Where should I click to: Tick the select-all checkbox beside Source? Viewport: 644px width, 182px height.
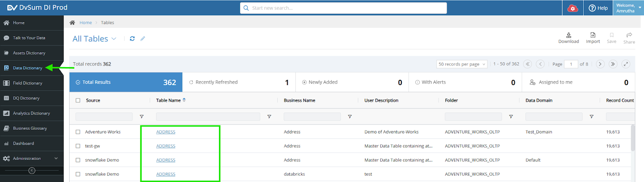[78, 100]
